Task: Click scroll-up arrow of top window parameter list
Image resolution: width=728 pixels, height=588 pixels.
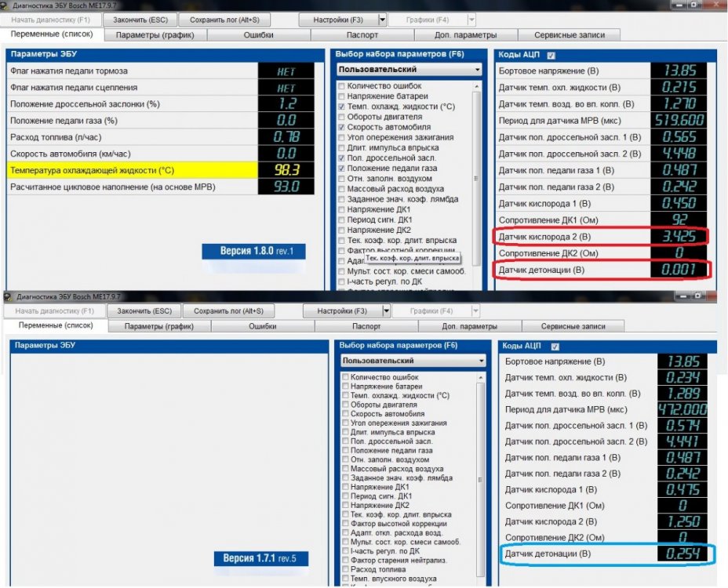Action: point(476,86)
